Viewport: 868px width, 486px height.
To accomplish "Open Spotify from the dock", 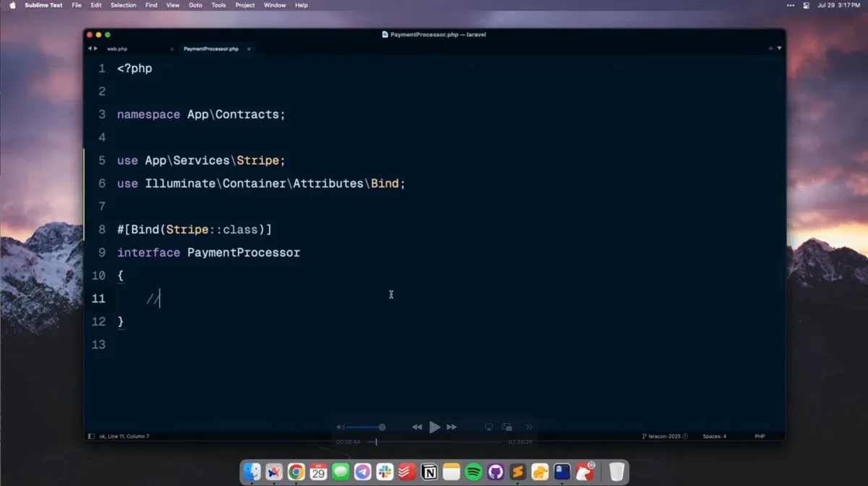I will click(x=474, y=472).
